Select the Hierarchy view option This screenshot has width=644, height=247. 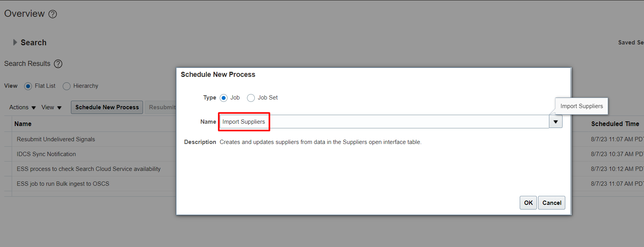(x=66, y=86)
